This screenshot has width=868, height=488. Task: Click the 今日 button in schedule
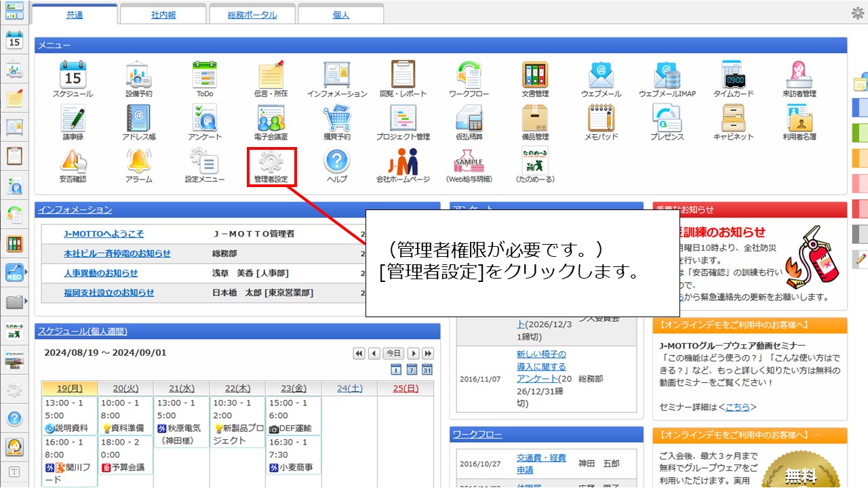pos(393,353)
